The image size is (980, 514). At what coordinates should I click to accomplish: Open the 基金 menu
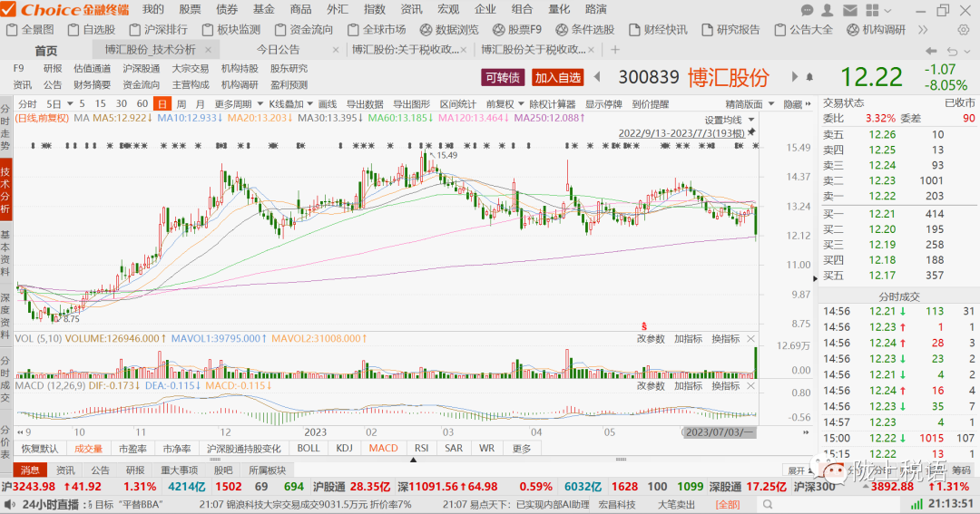264,9
